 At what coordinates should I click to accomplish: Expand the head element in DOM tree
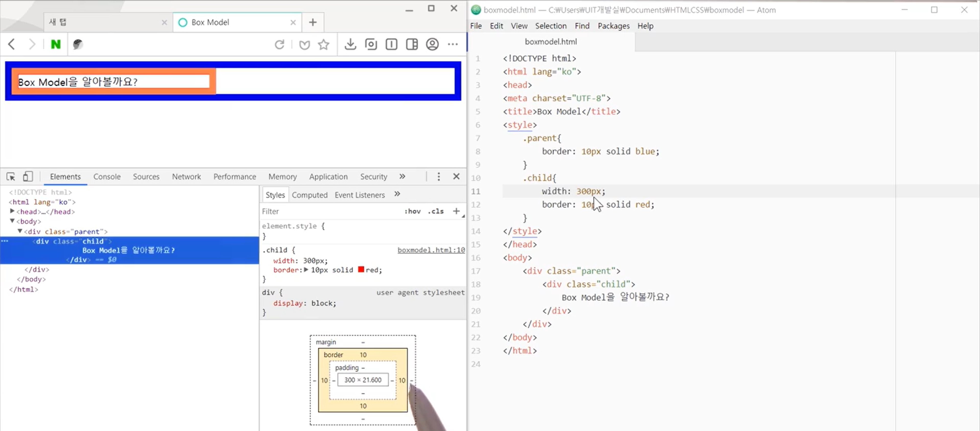[x=12, y=211]
